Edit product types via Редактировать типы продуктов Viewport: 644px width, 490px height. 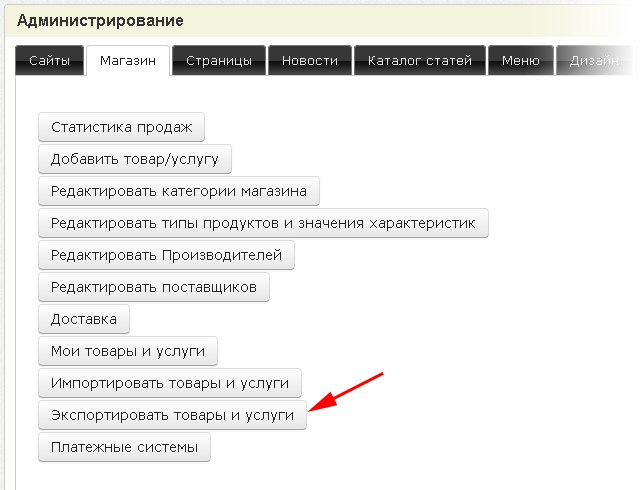click(263, 223)
